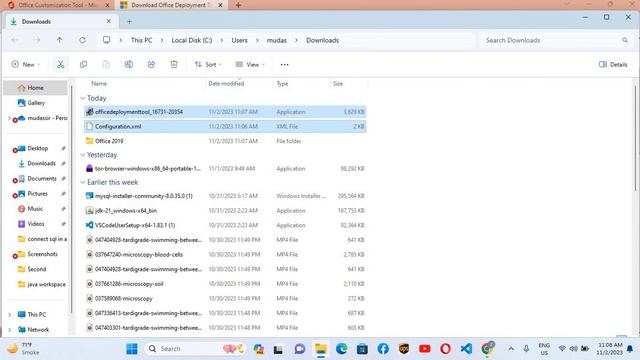Expand This PC in navigation pane
Image resolution: width=640 pixels, height=360 pixels.
coord(9,314)
